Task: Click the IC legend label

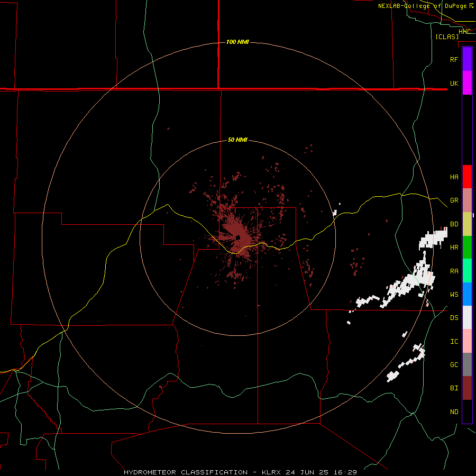Action: [x=454, y=342]
